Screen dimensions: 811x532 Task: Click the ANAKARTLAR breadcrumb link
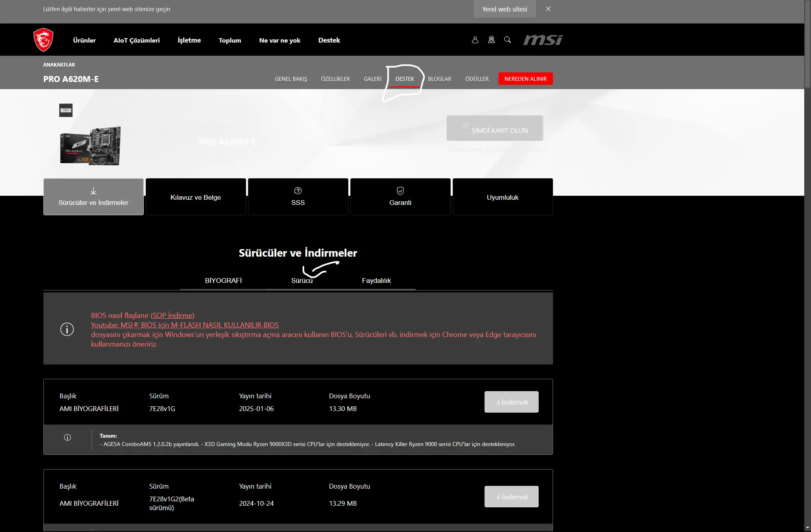59,64
